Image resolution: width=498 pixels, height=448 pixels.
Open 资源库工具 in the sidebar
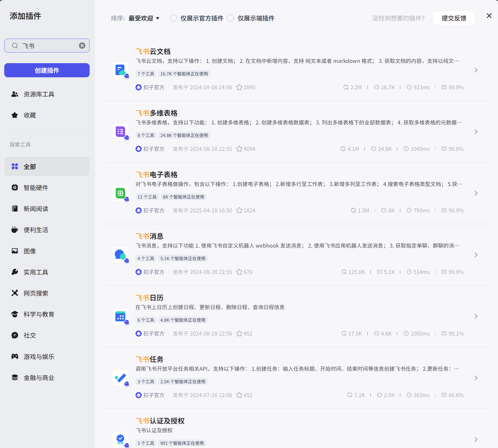click(x=47, y=94)
